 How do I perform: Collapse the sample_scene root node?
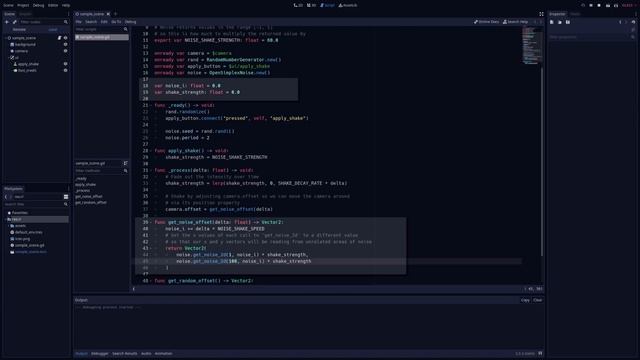6,38
